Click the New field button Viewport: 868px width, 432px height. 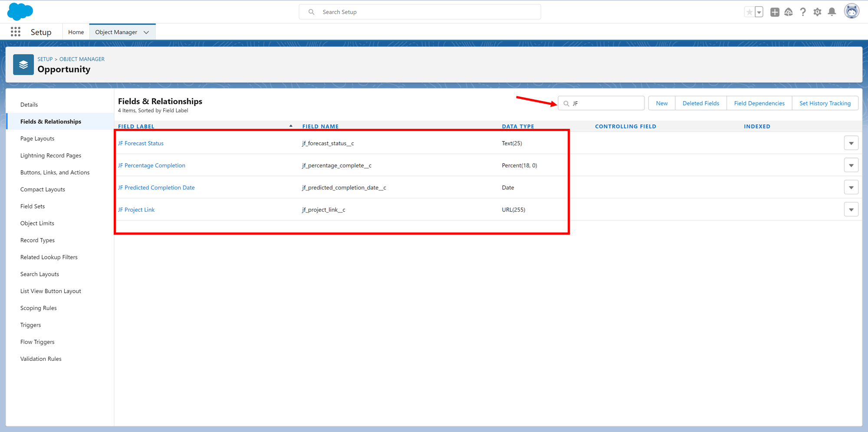661,103
